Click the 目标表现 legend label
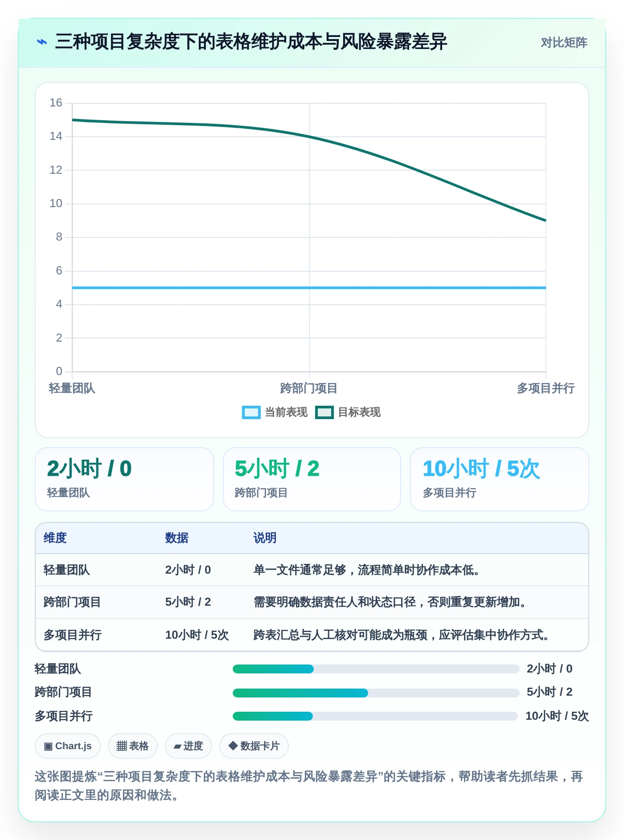 point(359,412)
